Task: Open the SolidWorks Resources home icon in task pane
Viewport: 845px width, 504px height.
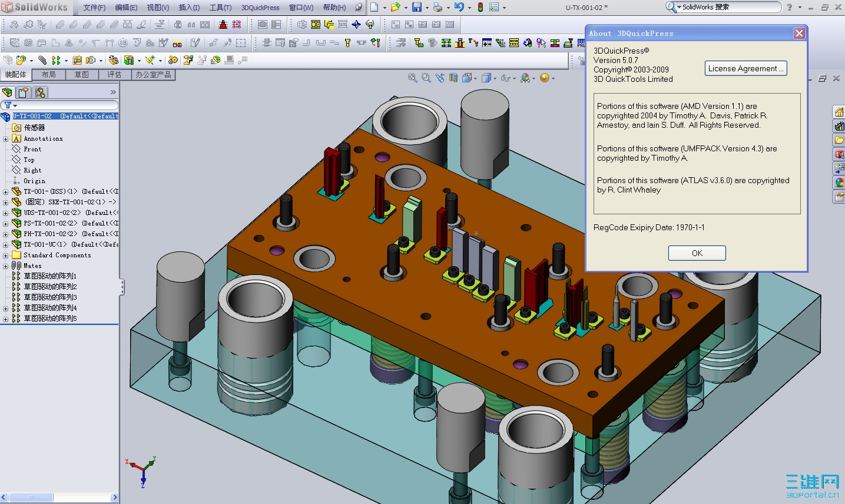Action: (839, 112)
